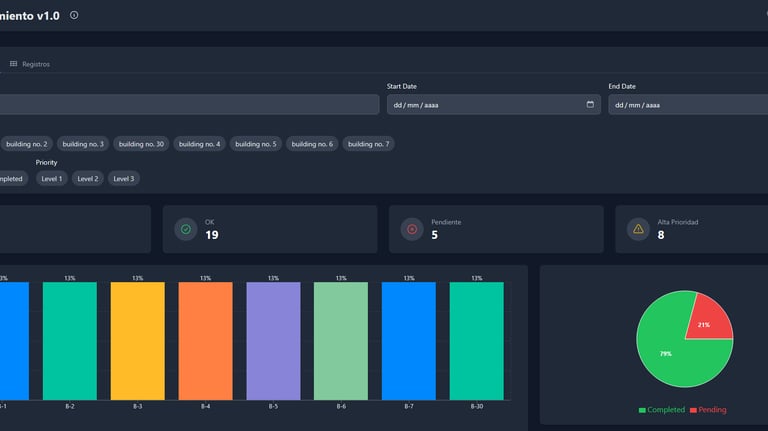Toggle the Completed status chip
768x431 pixels.
point(14,179)
